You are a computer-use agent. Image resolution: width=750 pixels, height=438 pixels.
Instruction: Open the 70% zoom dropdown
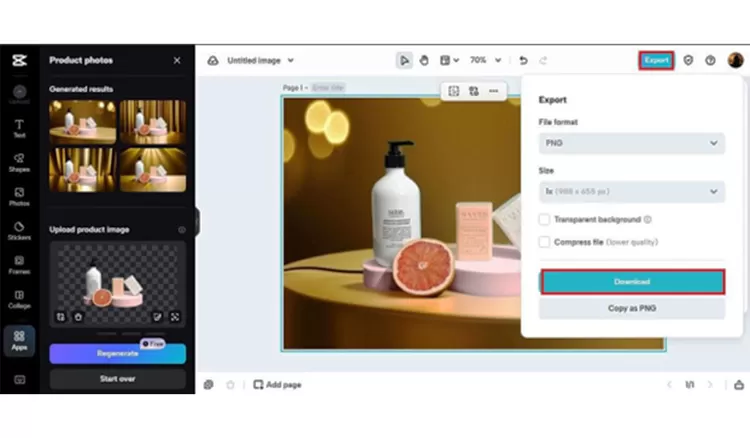click(x=485, y=60)
